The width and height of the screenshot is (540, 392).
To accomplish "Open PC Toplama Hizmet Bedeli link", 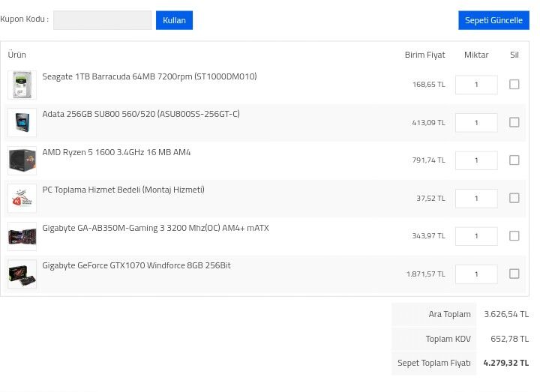I will click(x=123, y=190).
